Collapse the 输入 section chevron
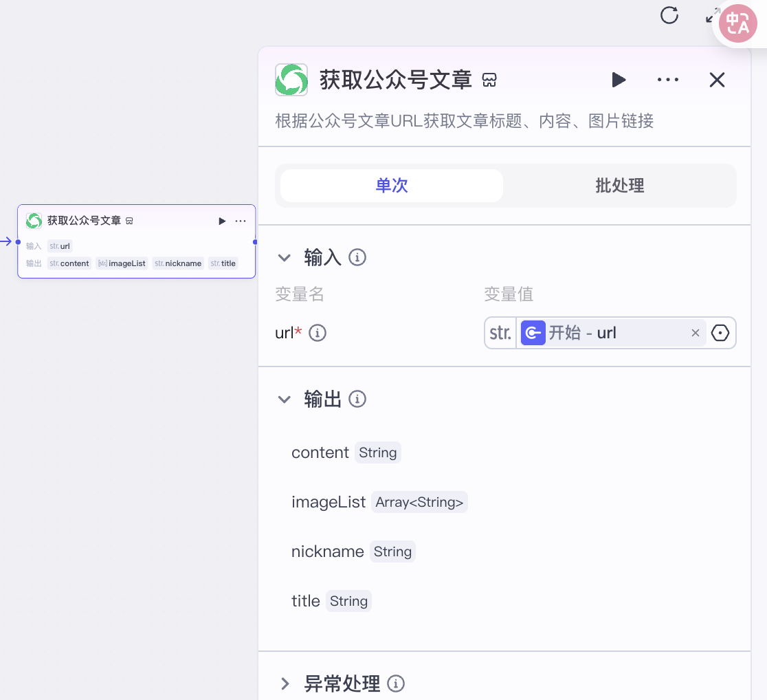 [285, 257]
